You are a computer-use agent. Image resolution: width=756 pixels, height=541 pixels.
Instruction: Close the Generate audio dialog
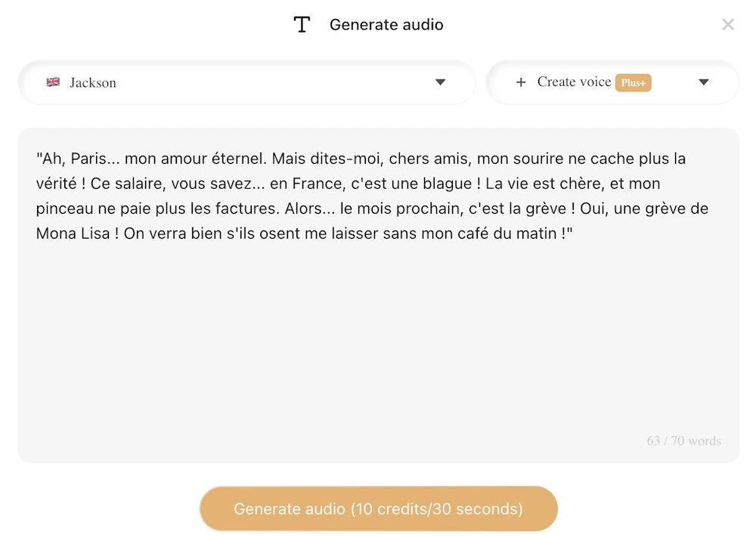pyautogui.click(x=727, y=23)
